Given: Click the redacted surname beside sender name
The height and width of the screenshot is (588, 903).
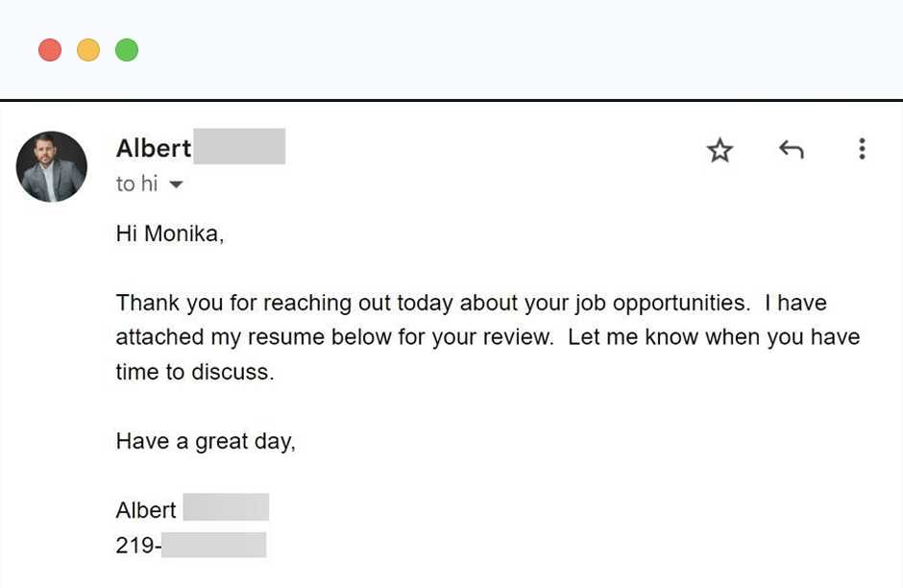Looking at the screenshot, I should [239, 147].
